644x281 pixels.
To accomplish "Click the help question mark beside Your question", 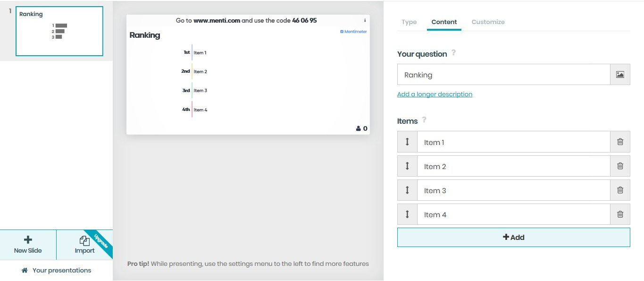I will tap(454, 53).
